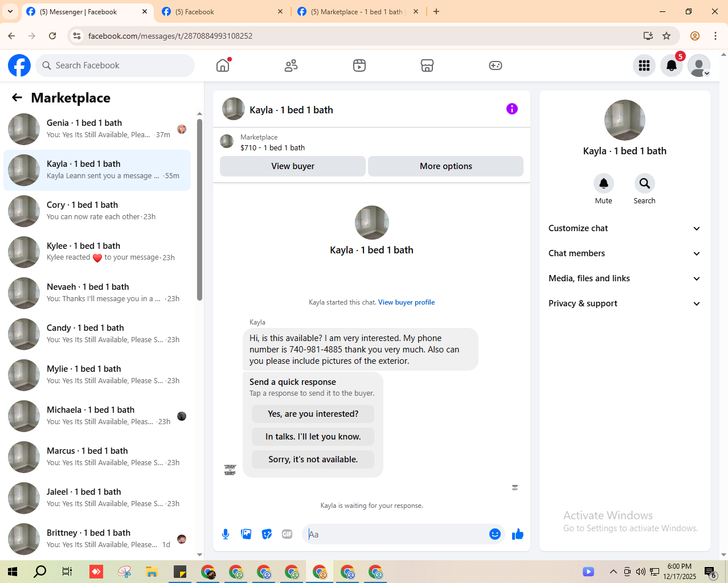This screenshot has width=728, height=583.
Task: Open the taskbar Action Center notification icon
Action: 710,572
